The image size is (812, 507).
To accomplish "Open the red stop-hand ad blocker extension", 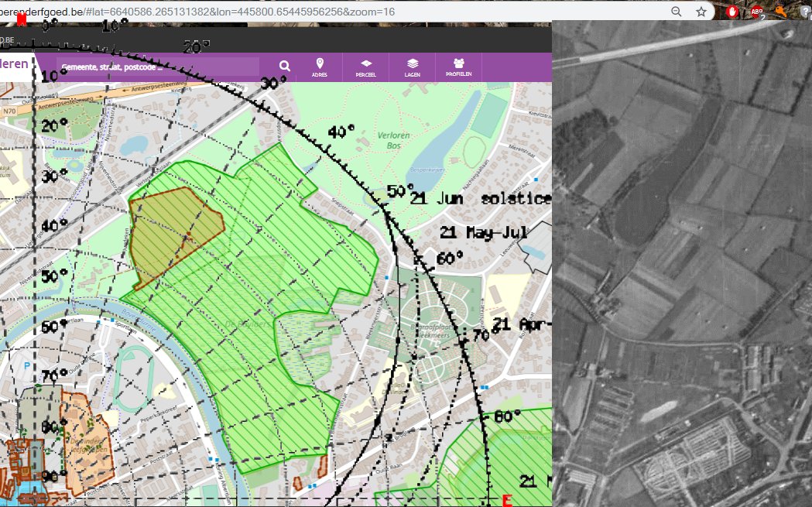I will (x=731, y=12).
